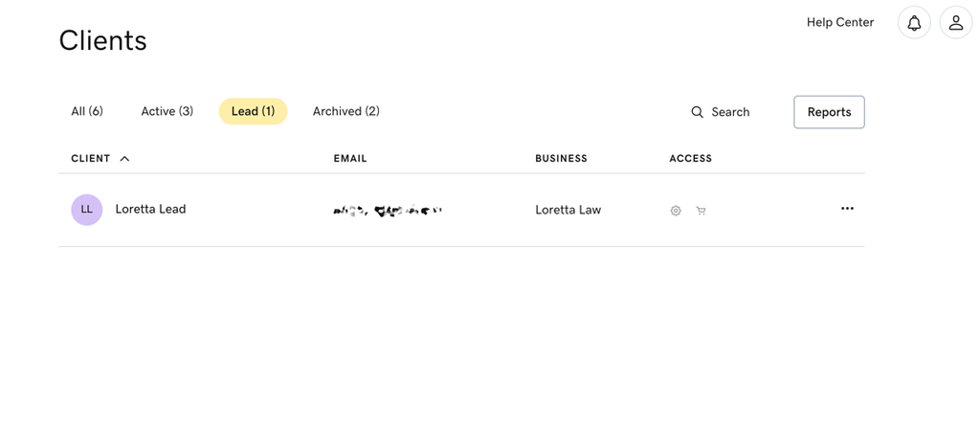Click the magnifying glass search icon
This screenshot has width=980, height=430.
click(x=698, y=112)
